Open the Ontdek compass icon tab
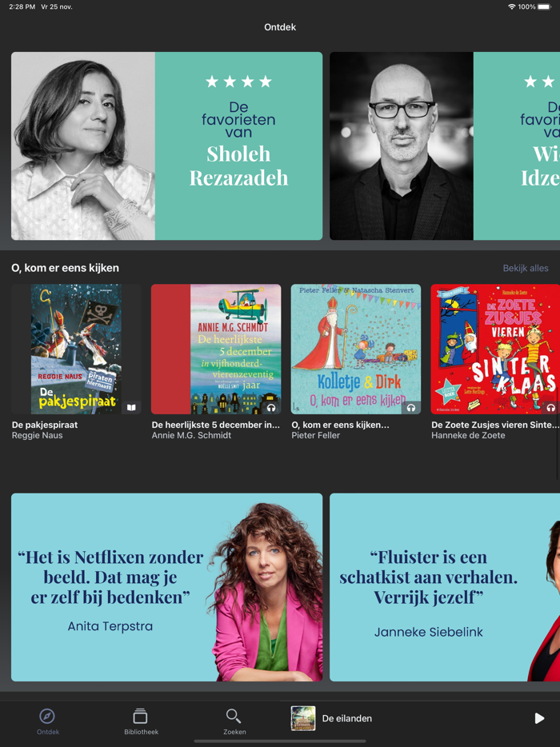 pyautogui.click(x=47, y=716)
